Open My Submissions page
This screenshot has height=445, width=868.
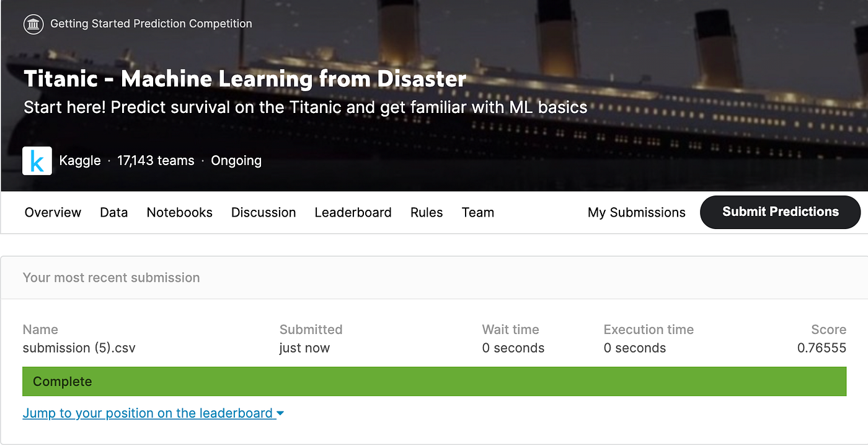pyautogui.click(x=636, y=212)
